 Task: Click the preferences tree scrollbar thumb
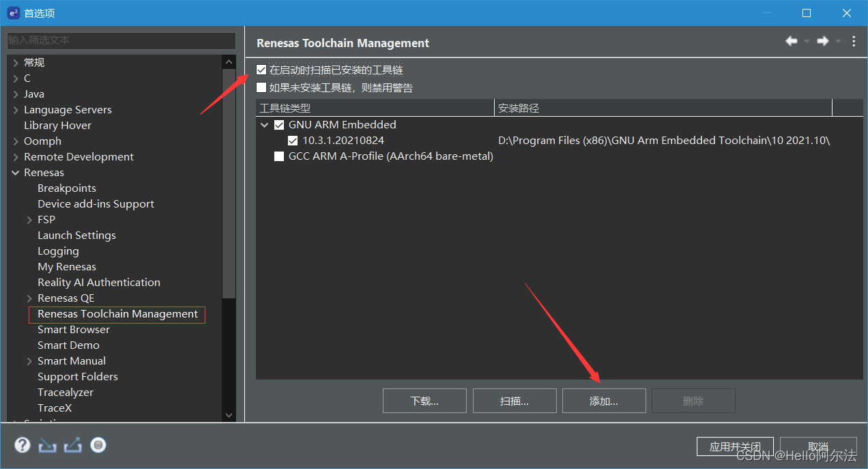click(x=229, y=182)
